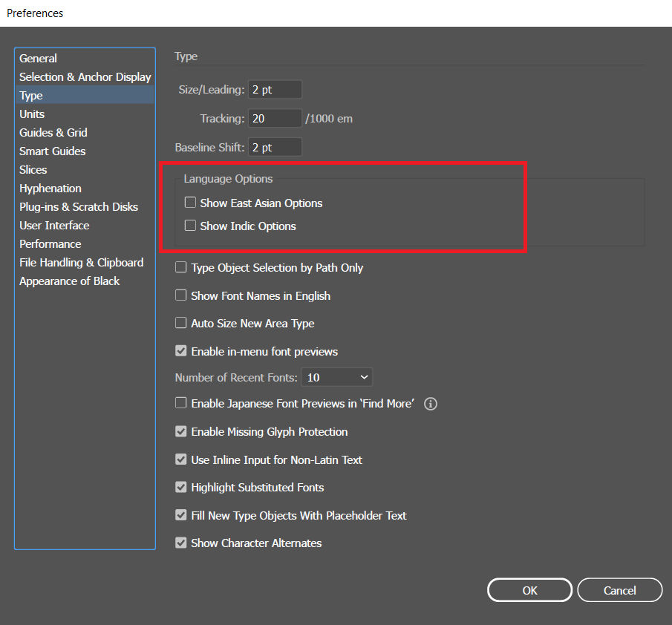Enable Show Font Names in English
Screen dimensions: 672x625
(x=180, y=295)
